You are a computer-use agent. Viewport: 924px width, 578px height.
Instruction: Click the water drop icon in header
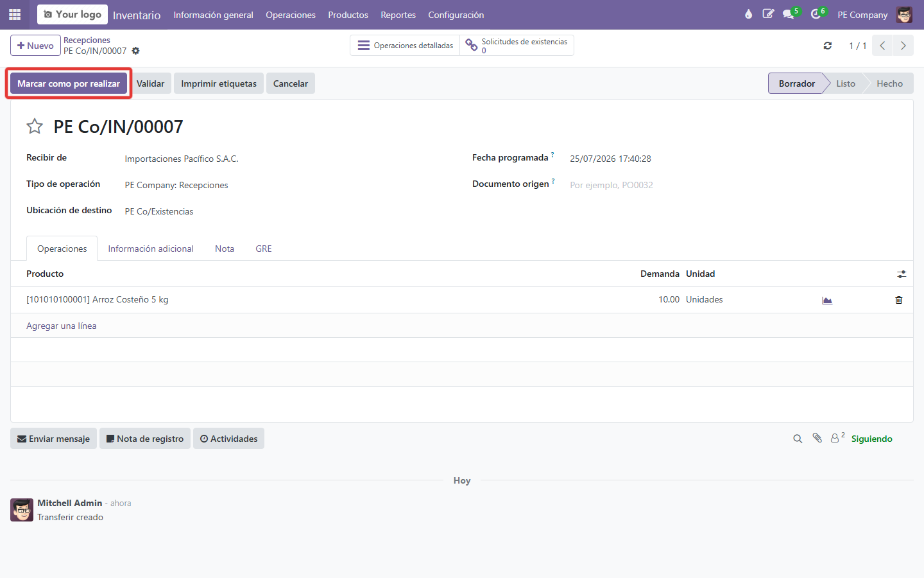click(748, 14)
